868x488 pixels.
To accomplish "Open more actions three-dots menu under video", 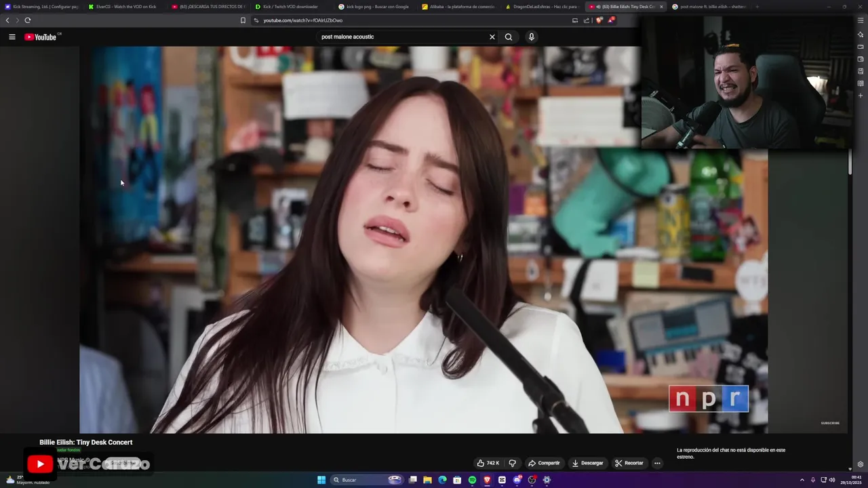I will click(x=657, y=463).
